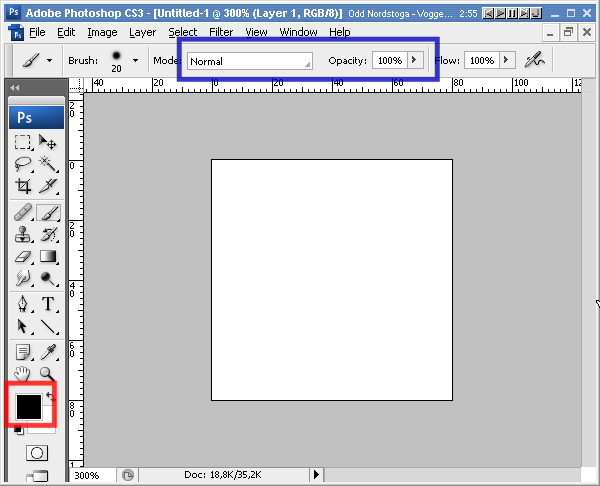600x486 pixels.
Task: Collapse toolbox with double arrow
Action: click(15, 88)
